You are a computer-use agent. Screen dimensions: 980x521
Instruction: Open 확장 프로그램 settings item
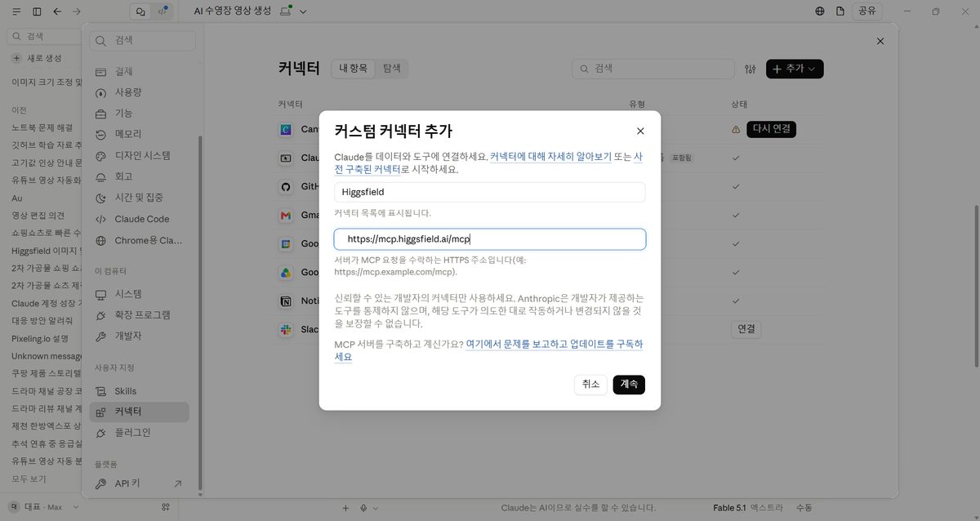click(139, 314)
